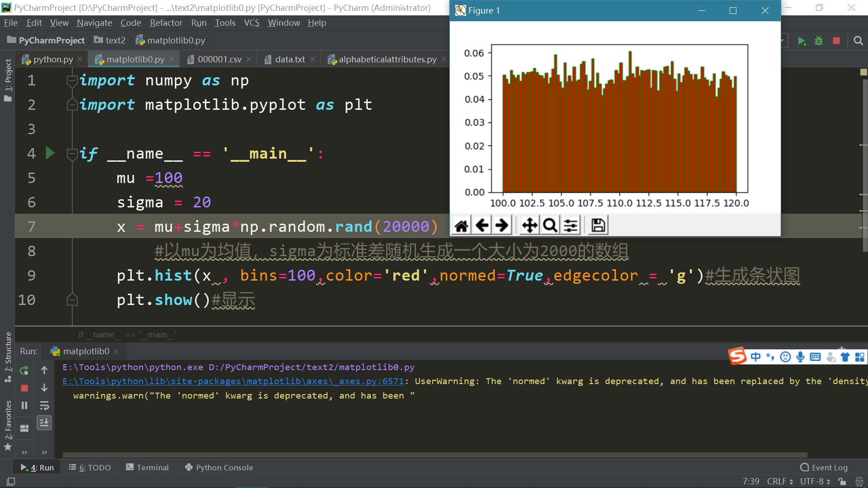
Task: Open Sogou soft keyboard
Action: [815, 357]
